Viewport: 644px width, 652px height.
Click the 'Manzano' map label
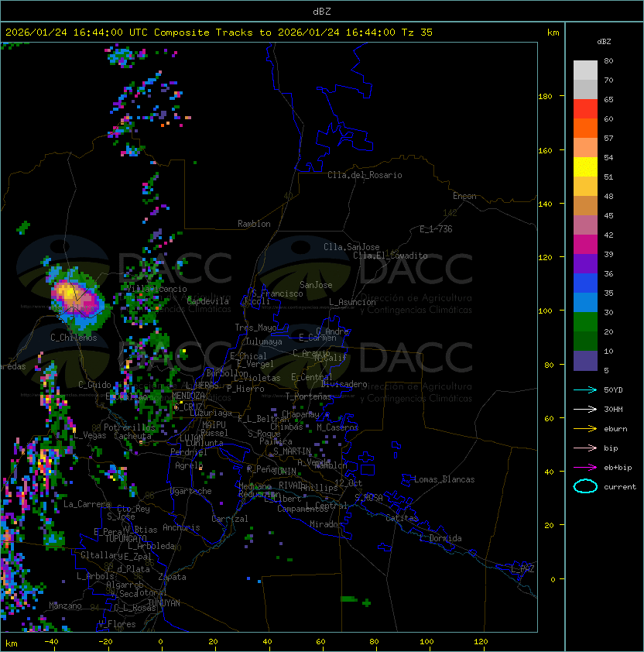tap(65, 606)
